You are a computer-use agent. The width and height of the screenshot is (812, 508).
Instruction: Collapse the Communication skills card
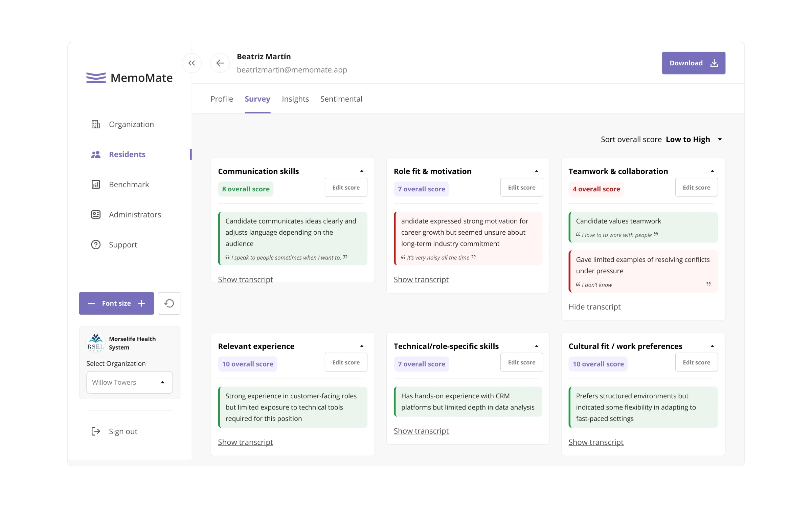[x=362, y=171]
